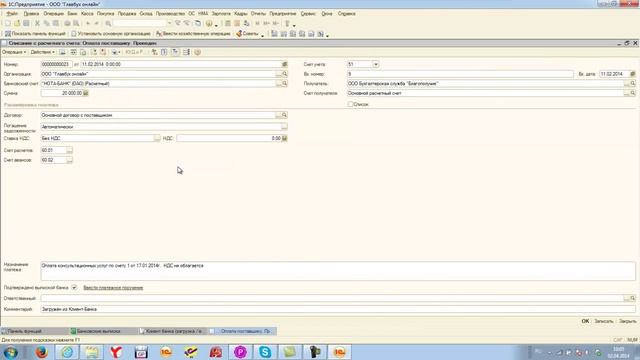Click the Записать button
The width and height of the screenshot is (640, 360).
604,321
